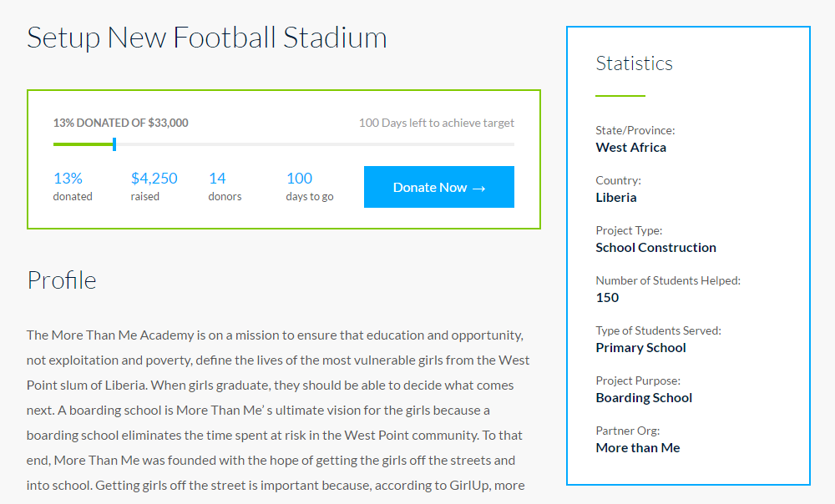
Task: Click the 14 donors count
Action: click(217, 178)
